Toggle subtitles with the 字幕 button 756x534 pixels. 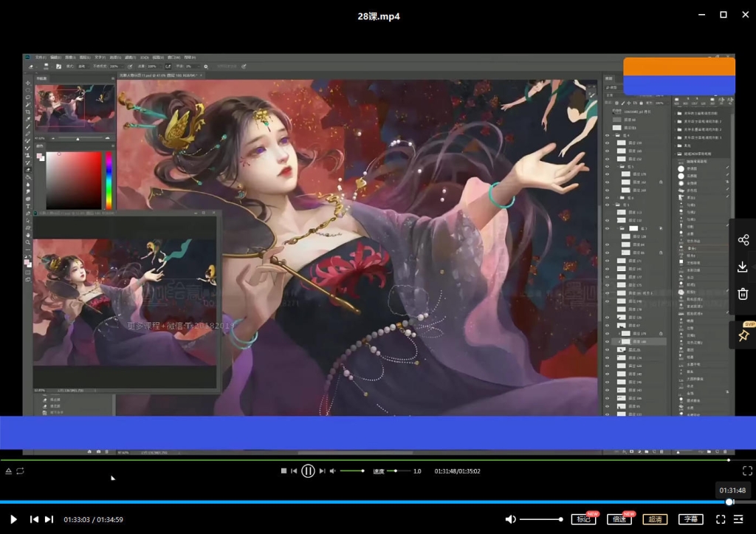(690, 519)
